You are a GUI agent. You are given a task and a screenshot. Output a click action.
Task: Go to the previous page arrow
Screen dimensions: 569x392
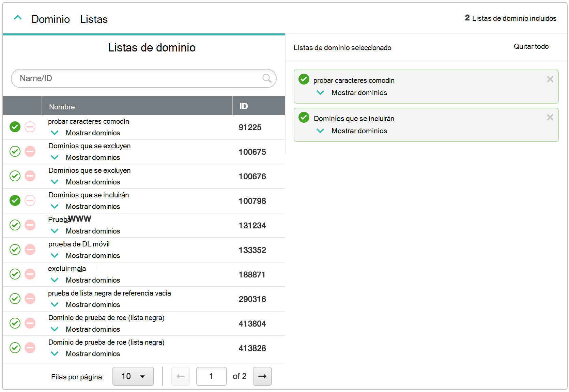tap(181, 376)
